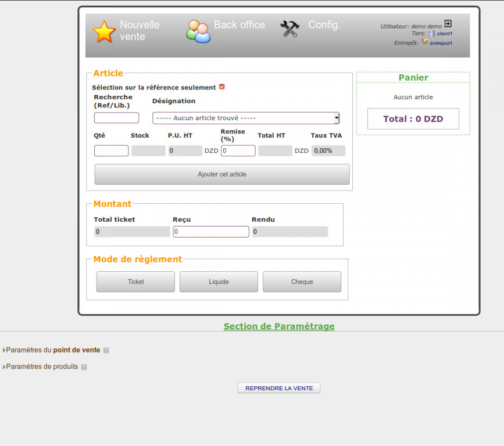504x446 pixels.
Task: Open Back office via the people icon
Action: coord(198,31)
